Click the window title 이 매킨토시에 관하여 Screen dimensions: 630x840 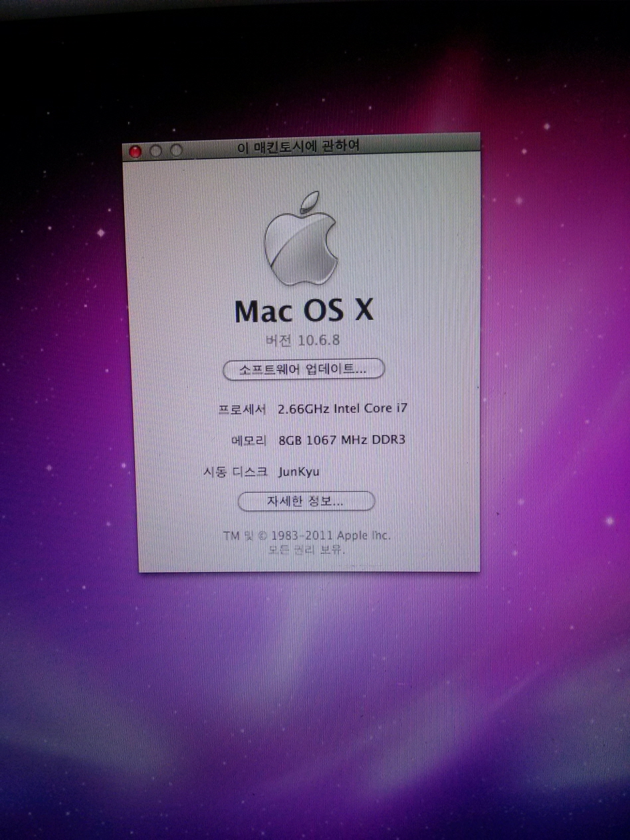tap(298, 146)
